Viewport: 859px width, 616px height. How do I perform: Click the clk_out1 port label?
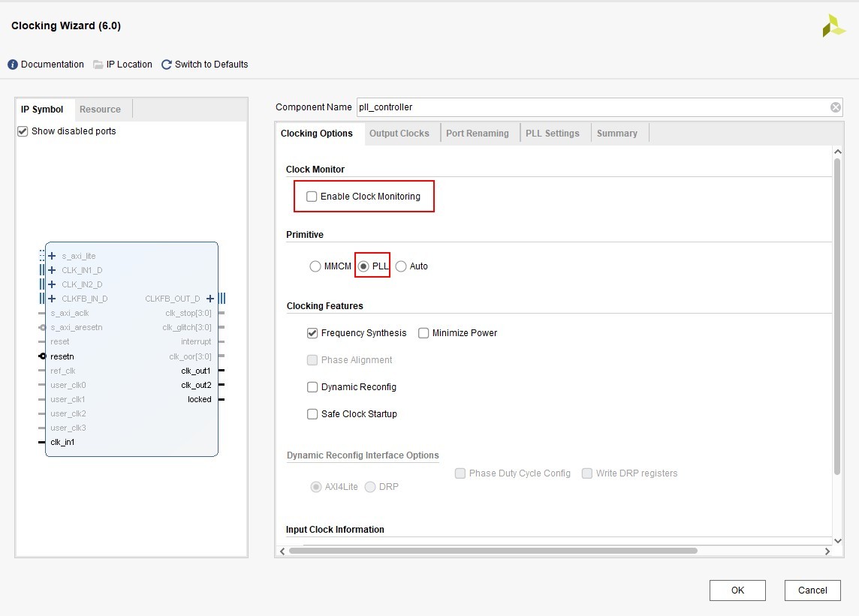(195, 371)
